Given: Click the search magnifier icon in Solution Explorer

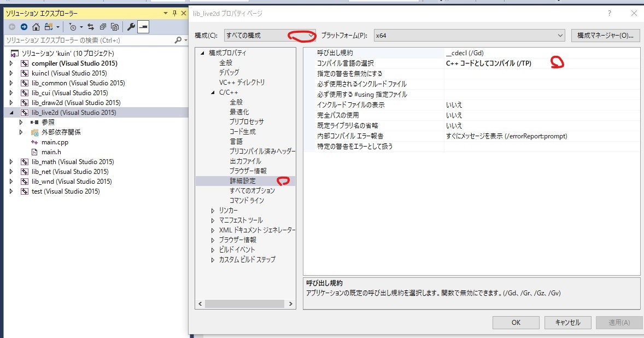Looking at the screenshot, I should [178, 40].
